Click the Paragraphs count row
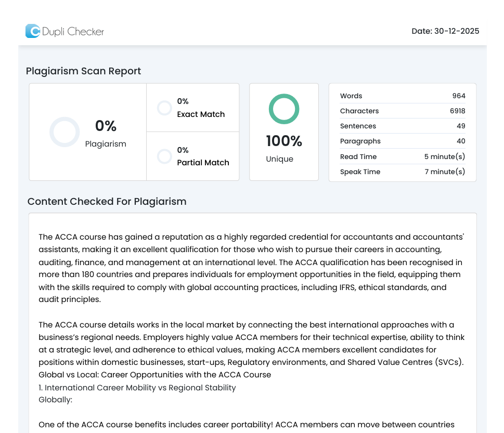504x433 pixels. click(402, 141)
